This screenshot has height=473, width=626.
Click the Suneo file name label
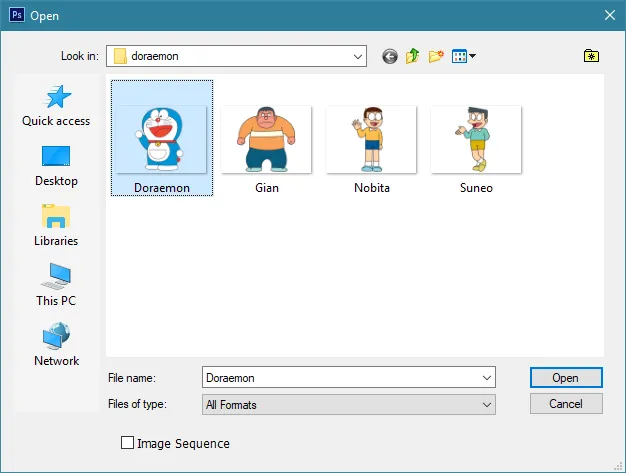click(x=476, y=188)
